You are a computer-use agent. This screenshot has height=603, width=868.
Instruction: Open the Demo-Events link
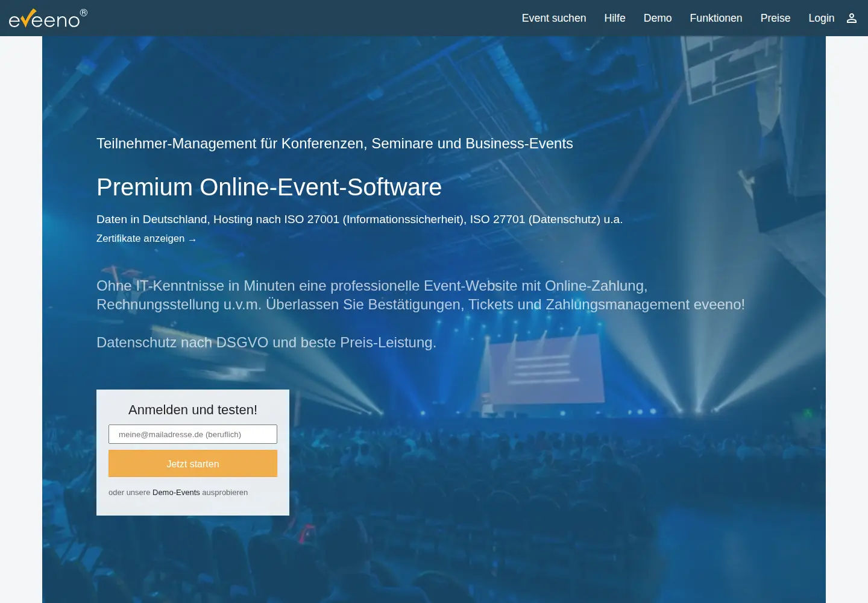[x=176, y=493]
